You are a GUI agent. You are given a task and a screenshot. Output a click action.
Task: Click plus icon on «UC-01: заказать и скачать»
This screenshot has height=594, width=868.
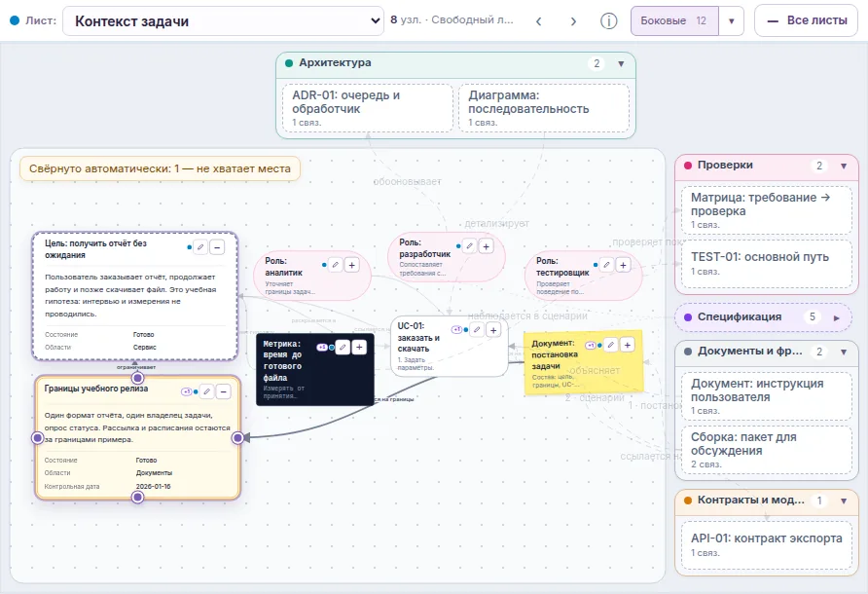tap(493, 330)
